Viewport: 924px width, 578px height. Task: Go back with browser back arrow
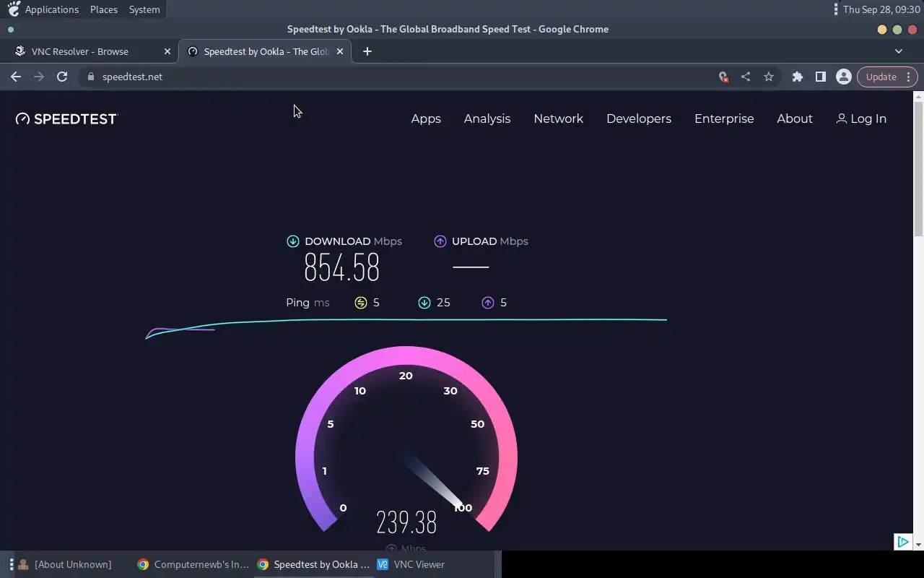[16, 77]
